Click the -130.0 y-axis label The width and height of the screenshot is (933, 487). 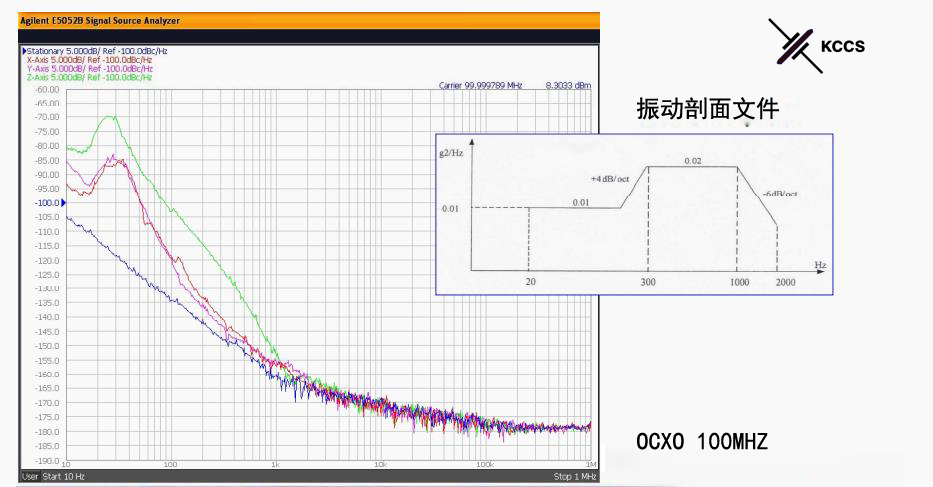tap(48, 288)
